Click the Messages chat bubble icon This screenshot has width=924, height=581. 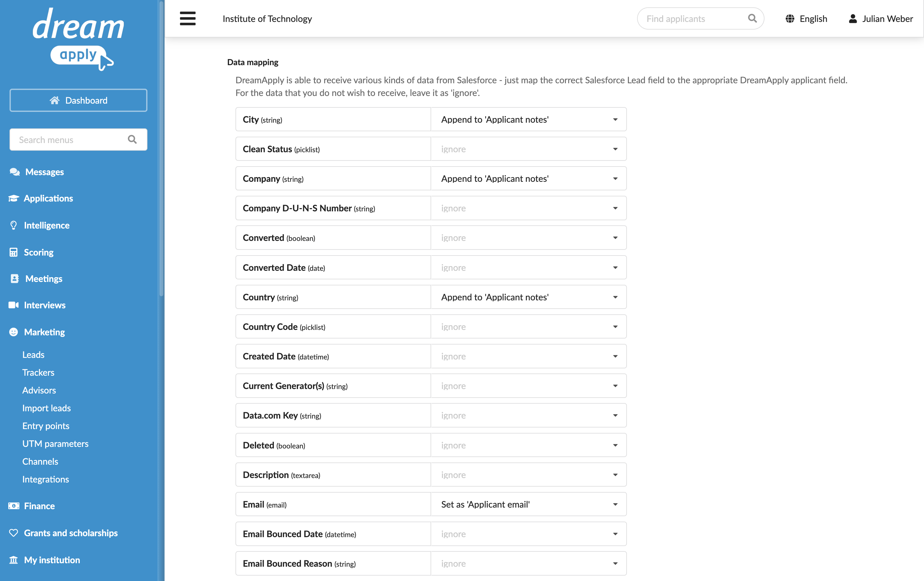tap(15, 172)
